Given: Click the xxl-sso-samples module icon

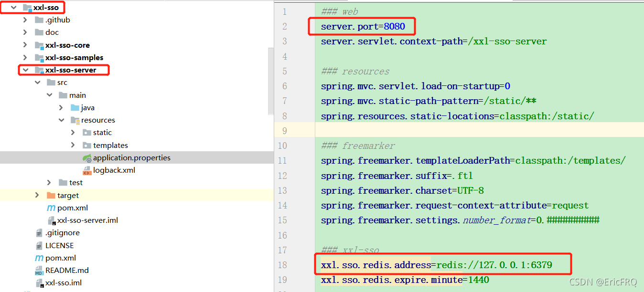Looking at the screenshot, I should click(x=39, y=58).
